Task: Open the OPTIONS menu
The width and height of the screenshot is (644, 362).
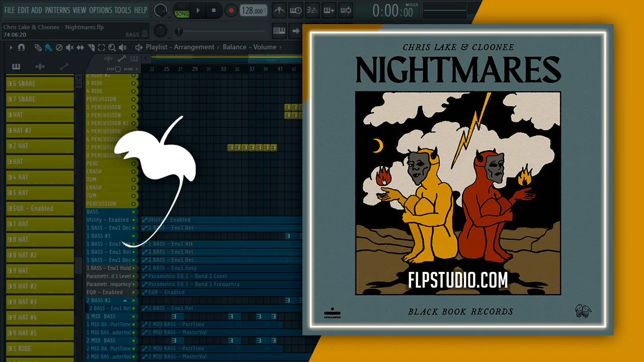Action: (x=101, y=10)
